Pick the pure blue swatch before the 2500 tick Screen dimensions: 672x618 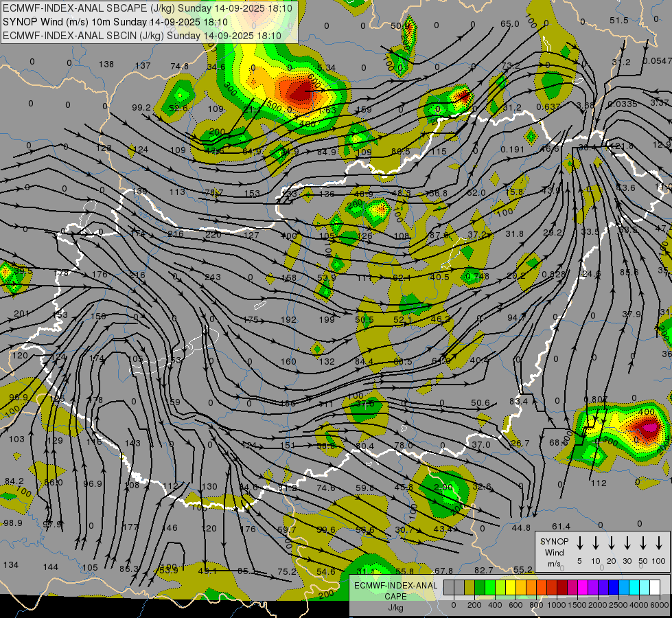(613, 587)
